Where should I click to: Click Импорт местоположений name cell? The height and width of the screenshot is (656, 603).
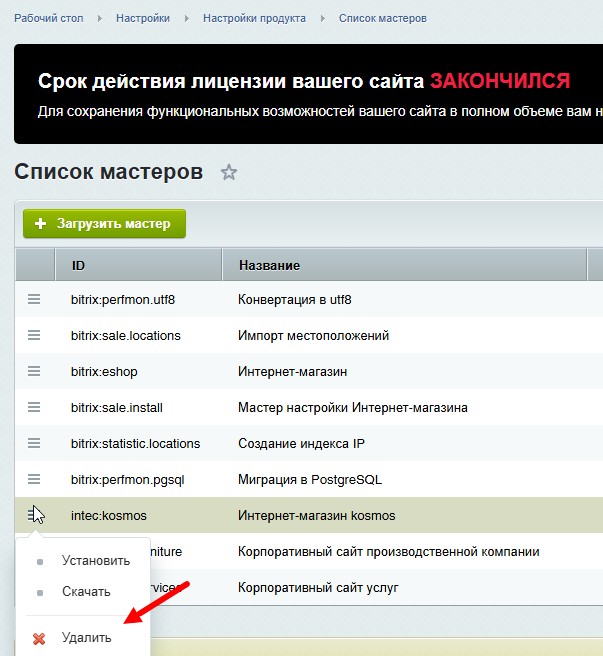click(x=313, y=336)
